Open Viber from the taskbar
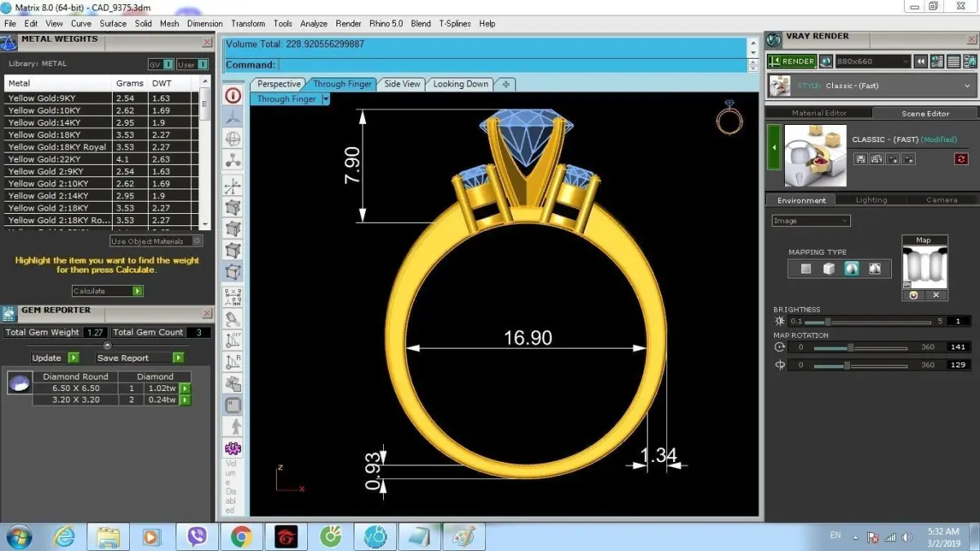 coord(197,536)
